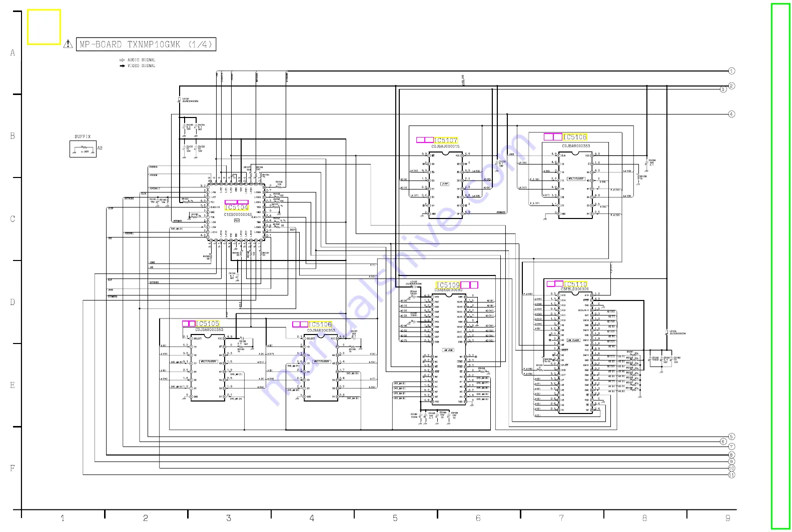Click grid column number 2
This screenshot has width=792, height=532.
point(146,518)
